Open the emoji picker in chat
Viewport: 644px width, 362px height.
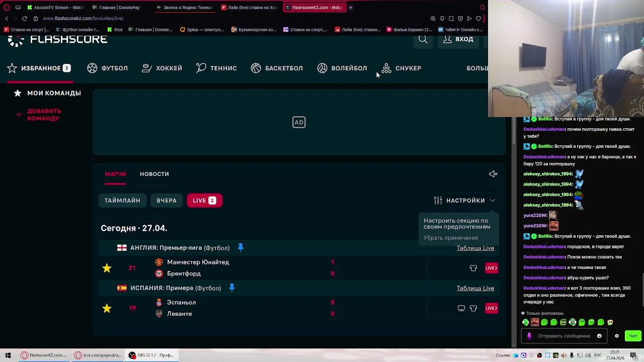tap(599, 336)
